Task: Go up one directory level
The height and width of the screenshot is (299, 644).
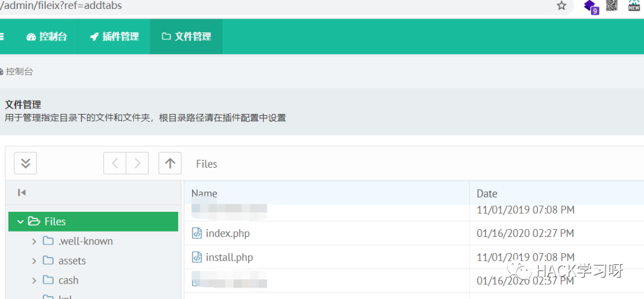Action: click(x=170, y=163)
